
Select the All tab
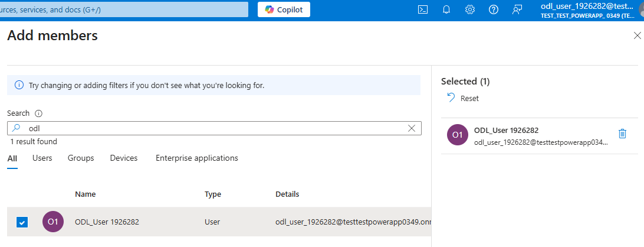(x=12, y=158)
